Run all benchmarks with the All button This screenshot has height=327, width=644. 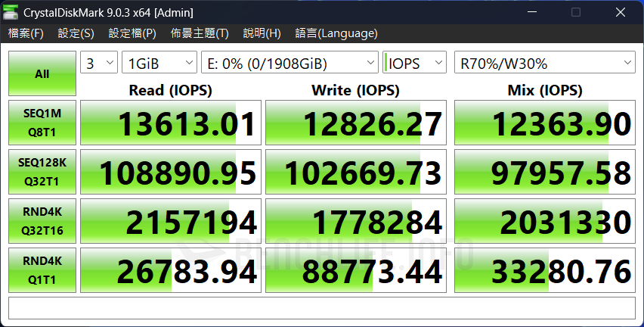tap(42, 73)
